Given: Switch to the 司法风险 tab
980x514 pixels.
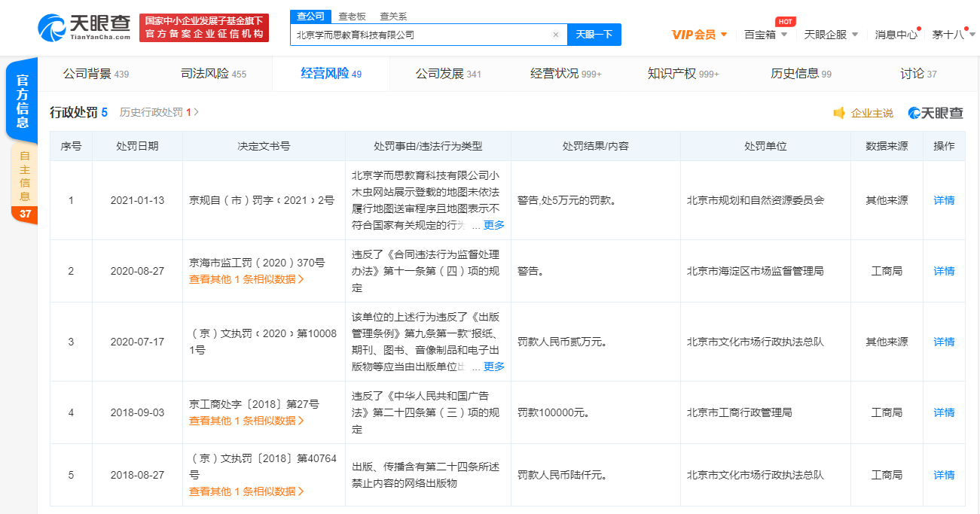Looking at the screenshot, I should pyautogui.click(x=213, y=74).
